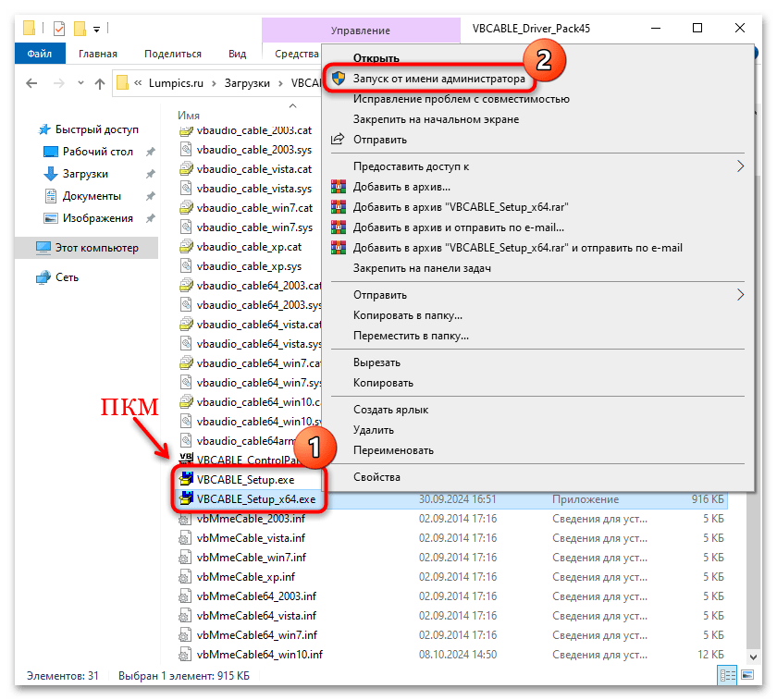Click the vbaudio_cable_xp.sys file icon
The width and height of the screenshot is (777, 700).
pos(186,266)
